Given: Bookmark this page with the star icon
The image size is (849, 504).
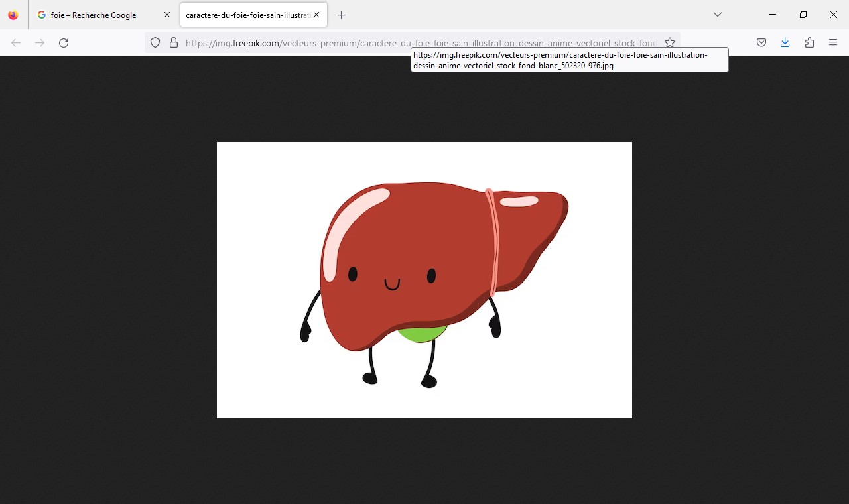Looking at the screenshot, I should [670, 43].
